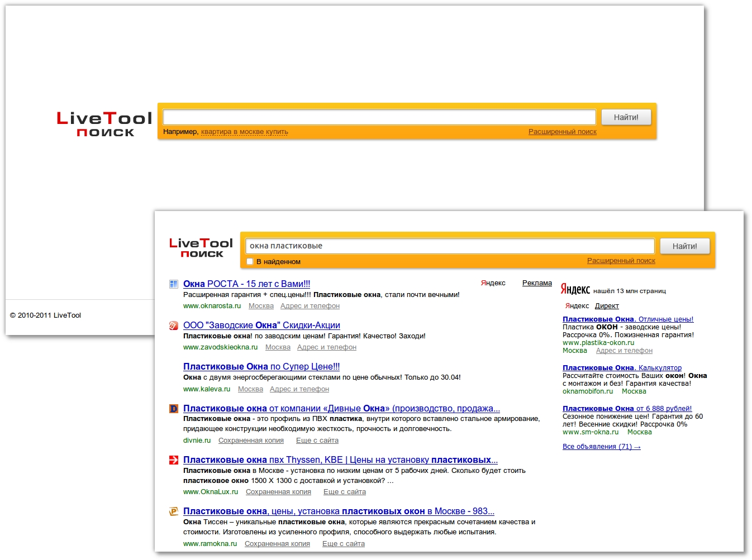This screenshot has height=560, width=752.
Task: Click the favicon beside ООО "Заводские Окна" result
Action: click(174, 326)
